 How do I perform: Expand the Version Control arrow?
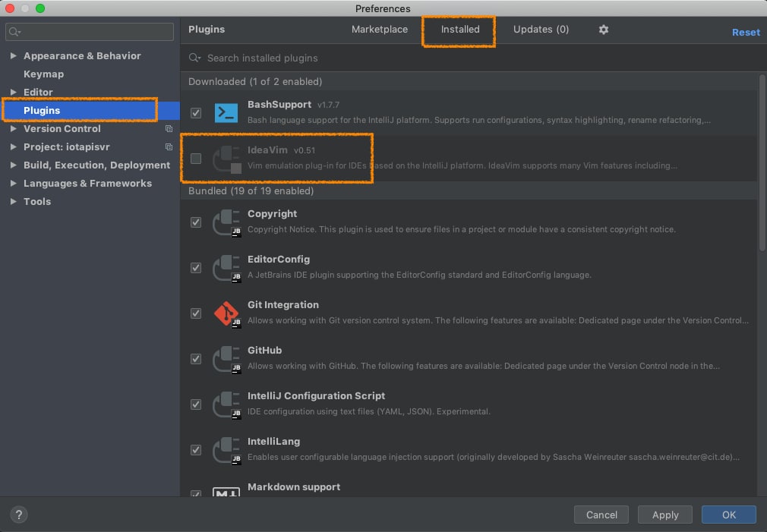(13, 128)
